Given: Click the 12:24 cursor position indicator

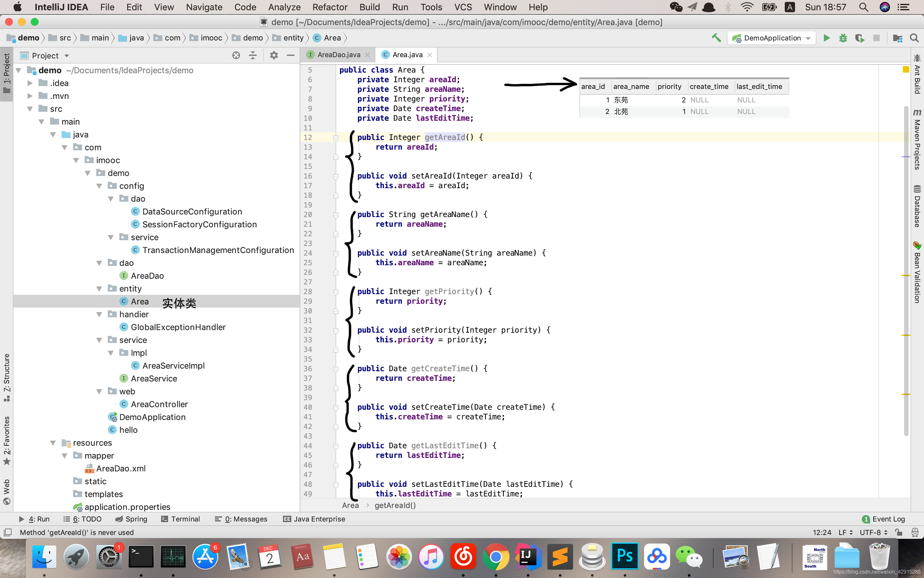Looking at the screenshot, I should (822, 532).
